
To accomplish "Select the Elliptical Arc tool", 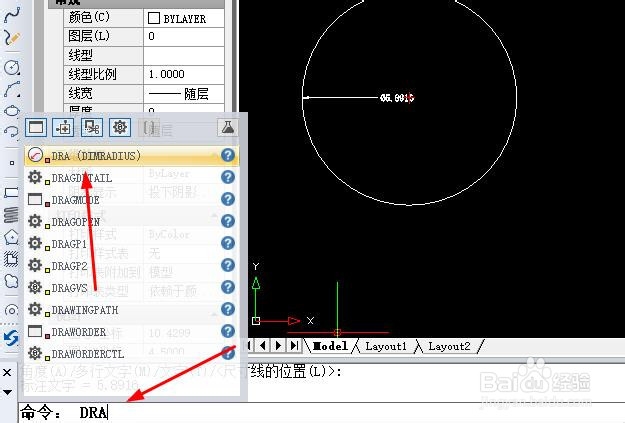I will (x=12, y=132).
